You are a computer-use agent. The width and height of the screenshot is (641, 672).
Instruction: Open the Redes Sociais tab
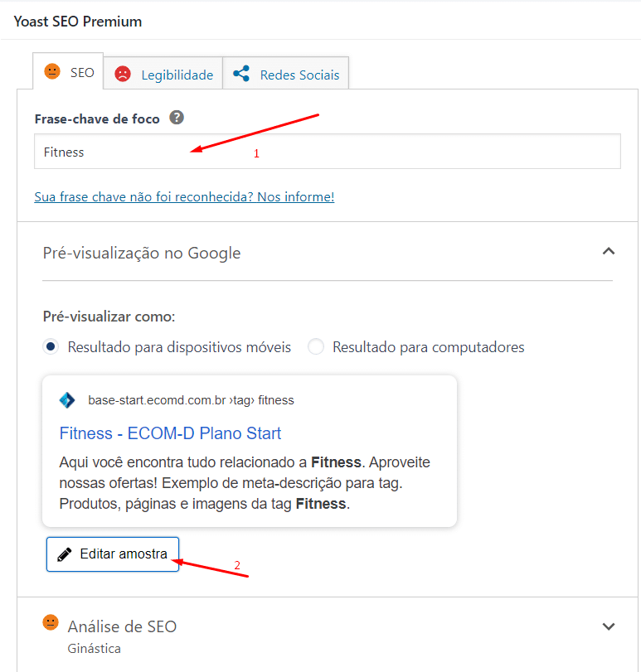[285, 73]
